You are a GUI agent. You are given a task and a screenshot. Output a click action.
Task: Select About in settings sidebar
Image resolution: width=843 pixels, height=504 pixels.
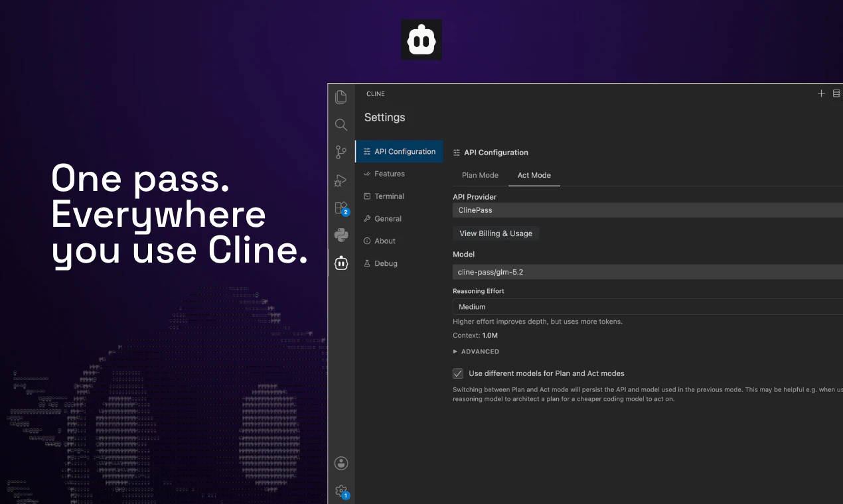(400, 241)
